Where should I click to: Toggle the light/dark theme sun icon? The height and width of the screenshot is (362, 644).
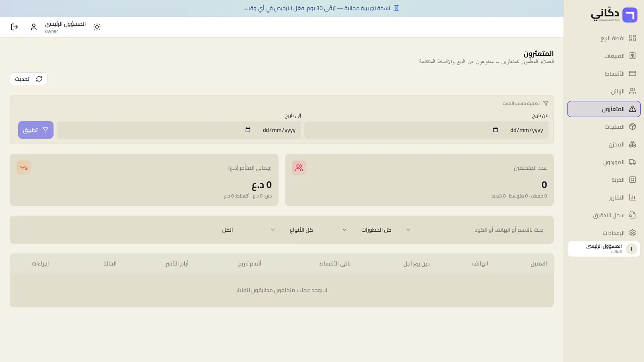(x=97, y=27)
